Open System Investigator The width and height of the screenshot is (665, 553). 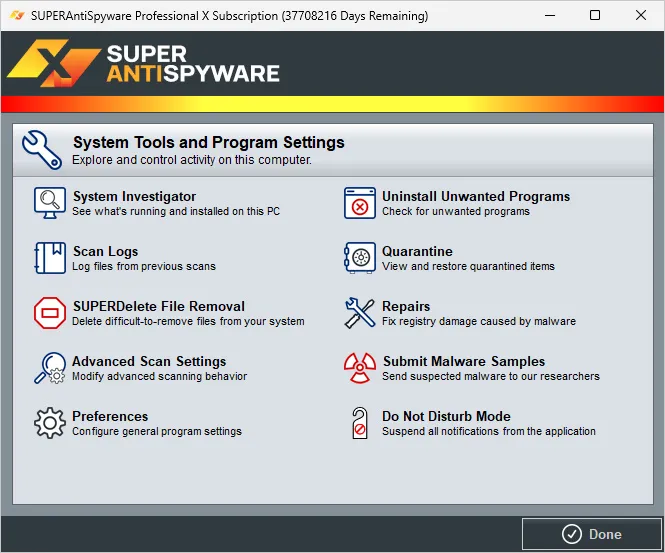tap(134, 196)
